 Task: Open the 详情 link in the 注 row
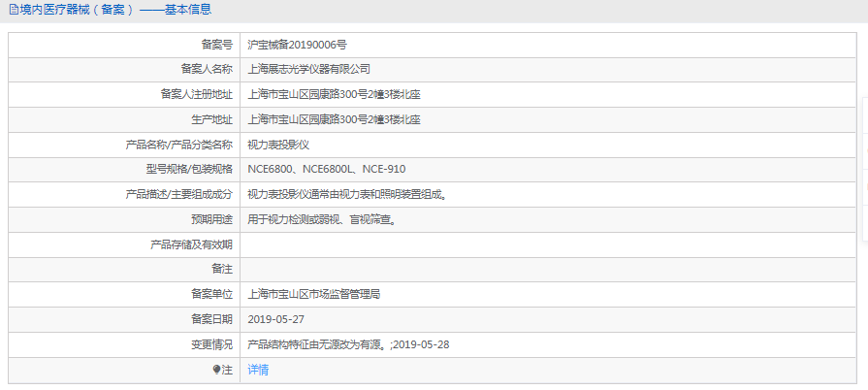258,370
